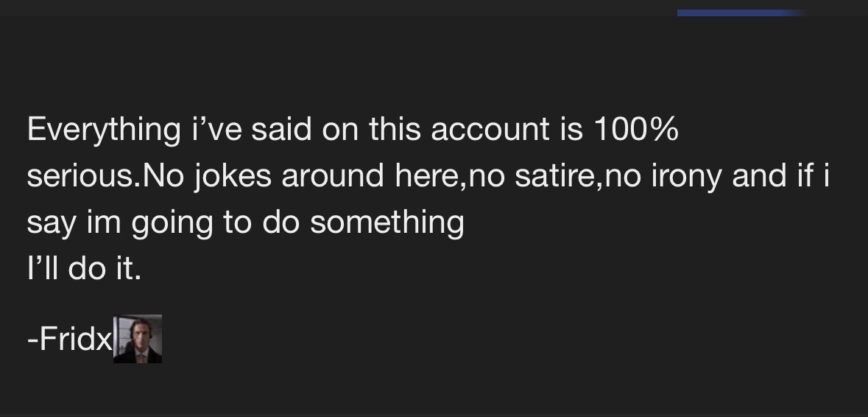
Task: Click the word "something" in the third line
Action: coord(387,223)
